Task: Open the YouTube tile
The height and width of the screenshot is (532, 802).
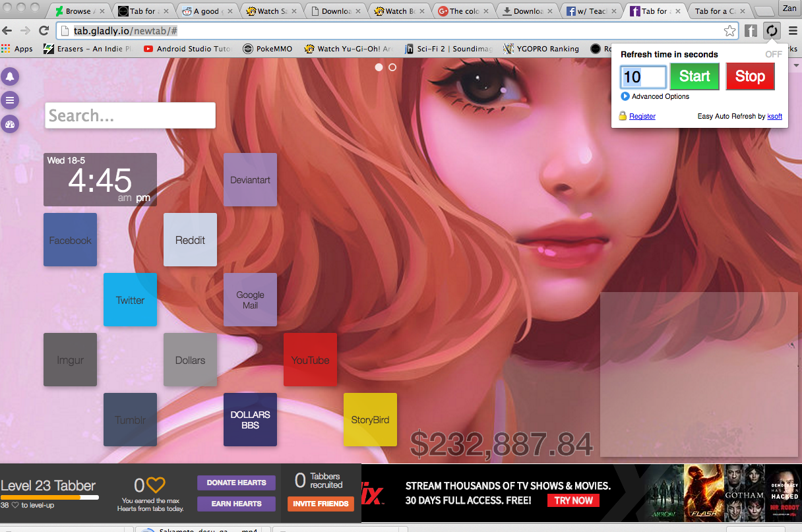Action: 310,360
